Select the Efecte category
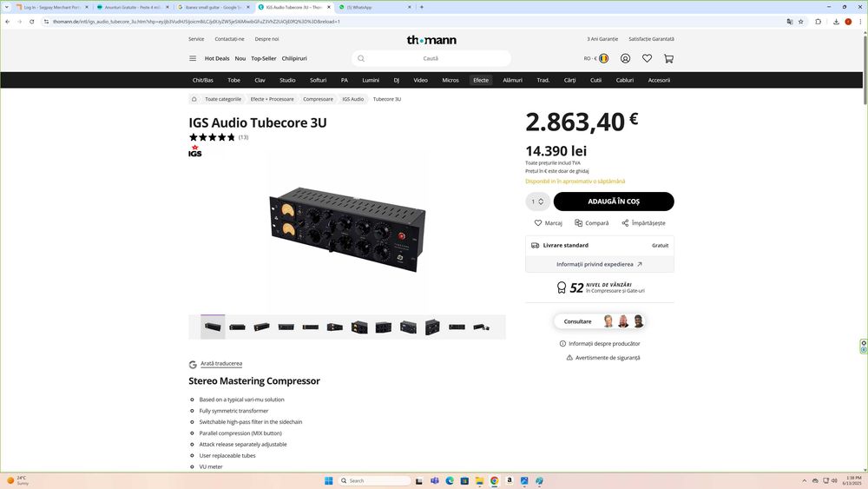The height and width of the screenshot is (489, 868). (x=481, y=80)
